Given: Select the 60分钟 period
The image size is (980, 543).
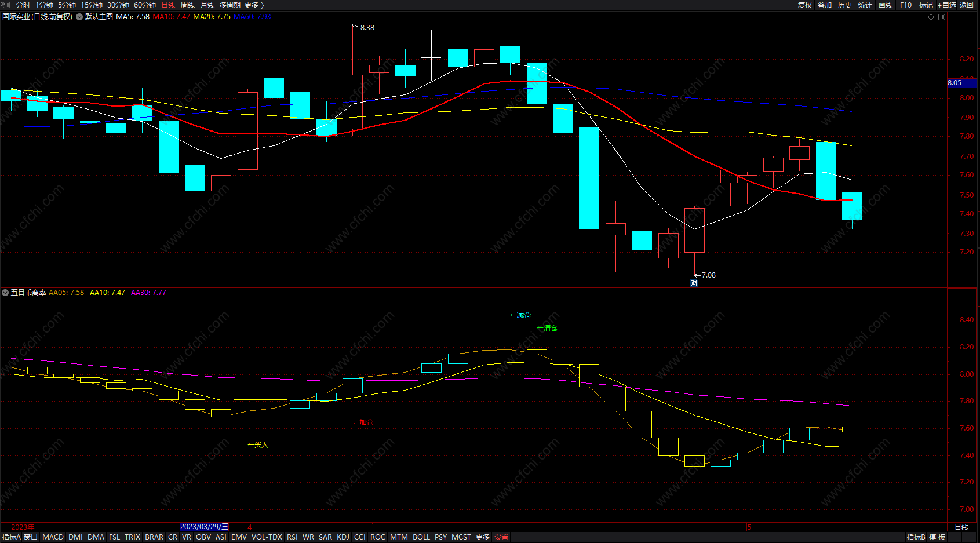Looking at the screenshot, I should pos(145,5).
